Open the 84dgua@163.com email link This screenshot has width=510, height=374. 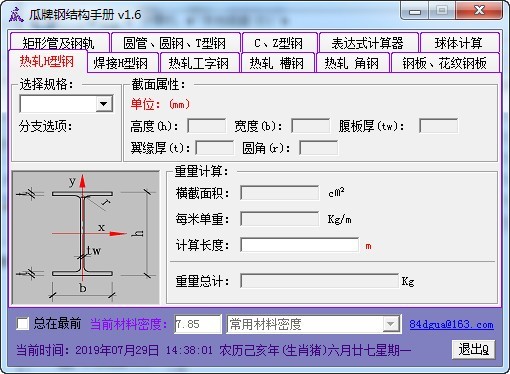451,324
